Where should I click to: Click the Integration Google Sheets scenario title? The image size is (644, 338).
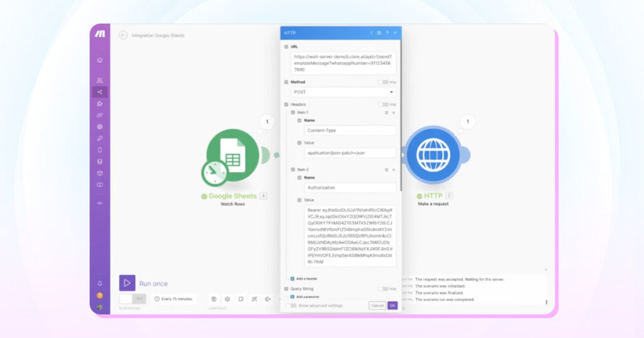pos(158,36)
